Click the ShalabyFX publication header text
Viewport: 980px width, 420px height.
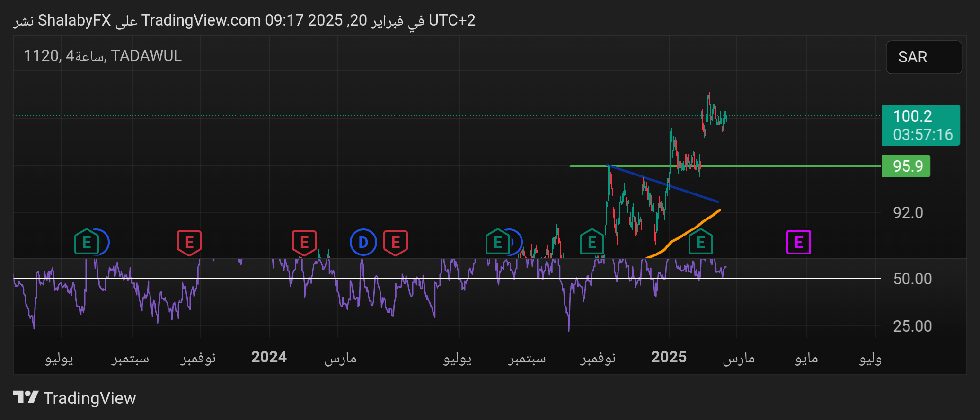[x=244, y=20]
